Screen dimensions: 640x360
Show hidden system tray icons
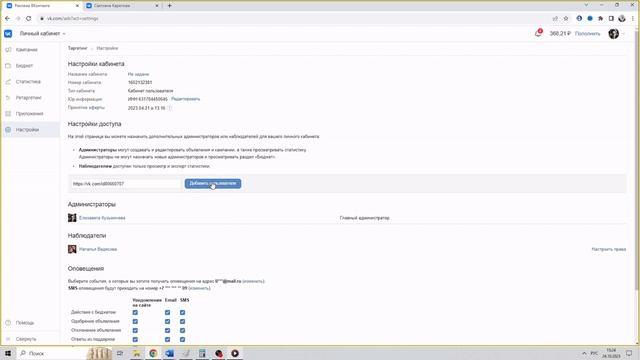tap(584, 353)
